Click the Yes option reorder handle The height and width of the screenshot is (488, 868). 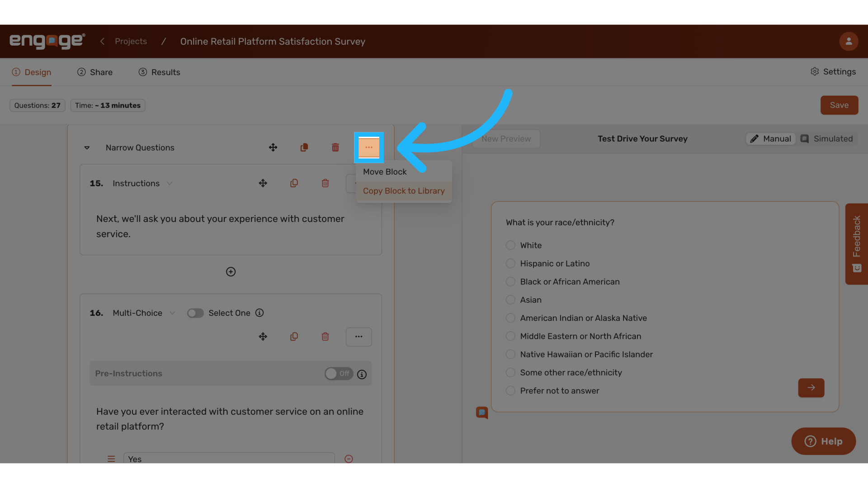coord(111,459)
